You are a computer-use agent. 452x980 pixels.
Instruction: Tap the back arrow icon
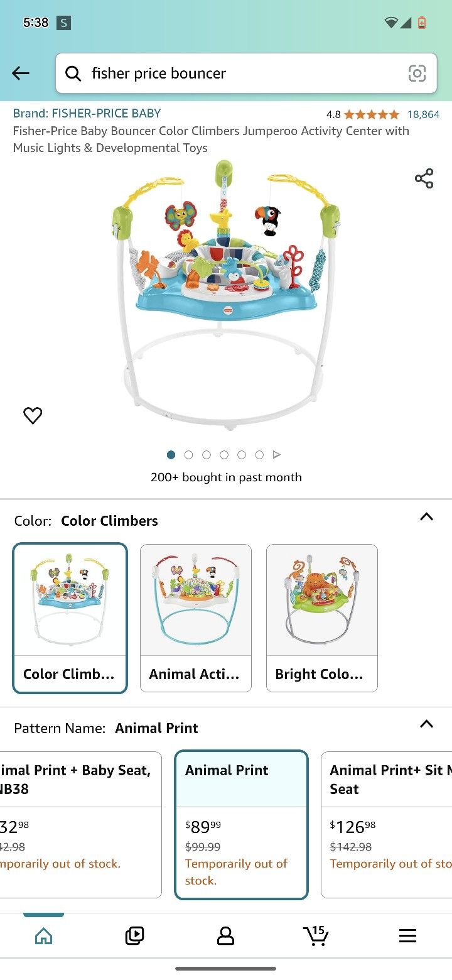click(21, 73)
